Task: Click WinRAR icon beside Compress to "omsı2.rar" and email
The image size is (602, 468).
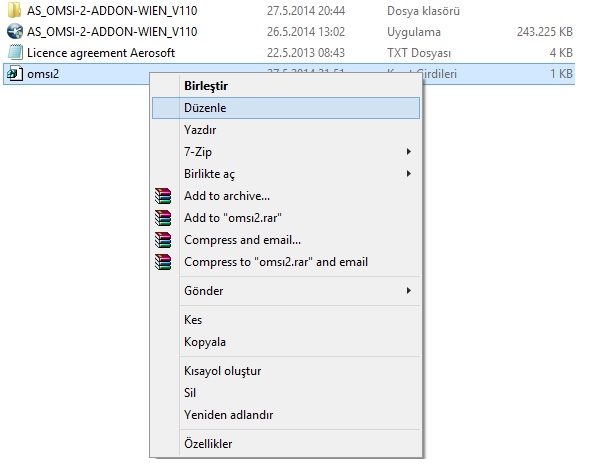Action: [x=163, y=262]
